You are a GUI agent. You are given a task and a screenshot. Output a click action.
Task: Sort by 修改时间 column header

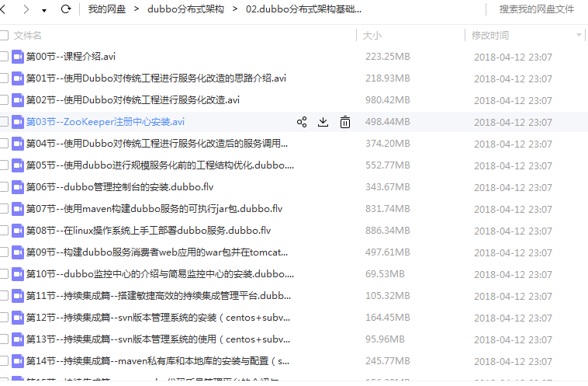click(490, 35)
